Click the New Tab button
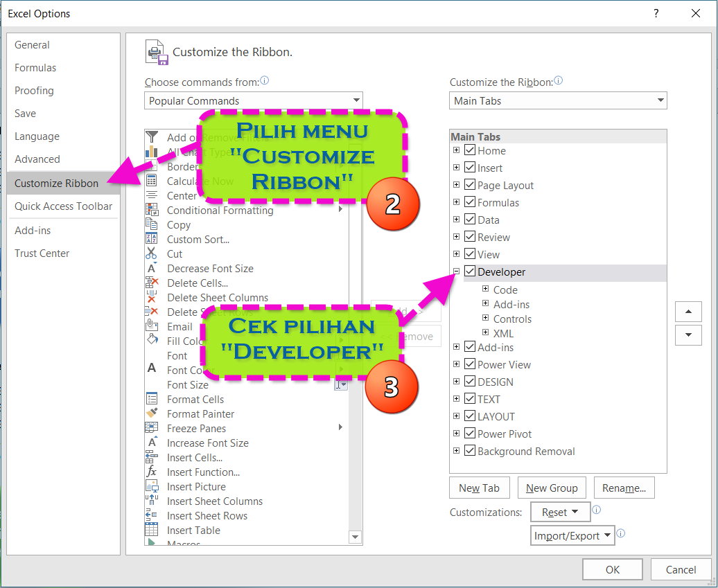 [480, 488]
